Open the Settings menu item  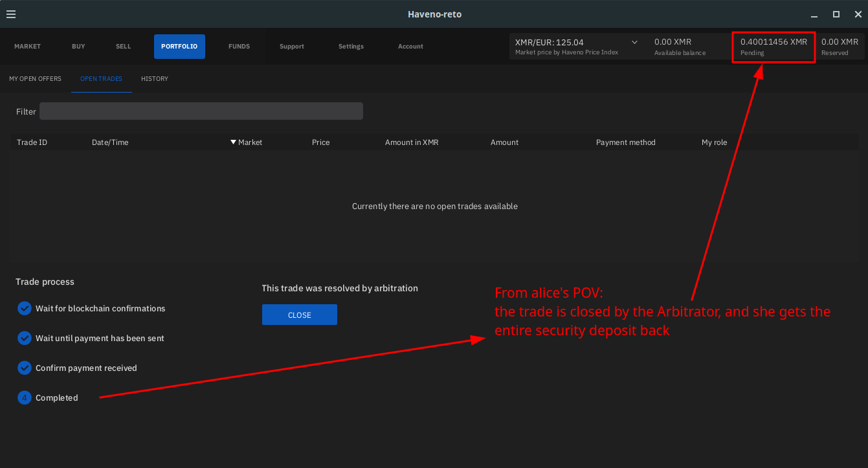(x=351, y=47)
